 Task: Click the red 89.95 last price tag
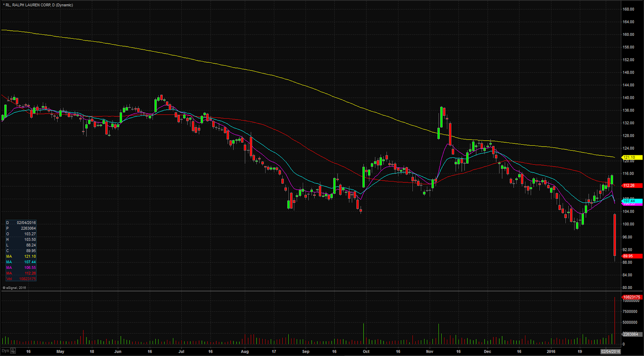pyautogui.click(x=632, y=256)
